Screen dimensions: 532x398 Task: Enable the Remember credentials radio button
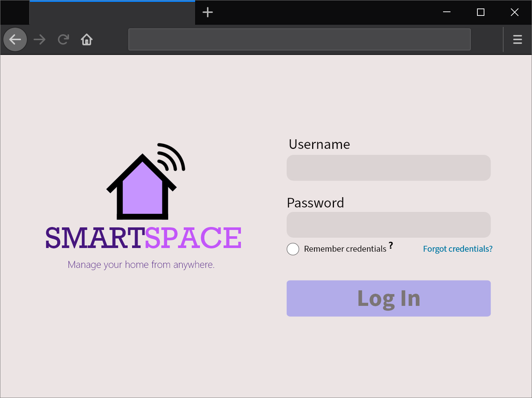point(293,249)
